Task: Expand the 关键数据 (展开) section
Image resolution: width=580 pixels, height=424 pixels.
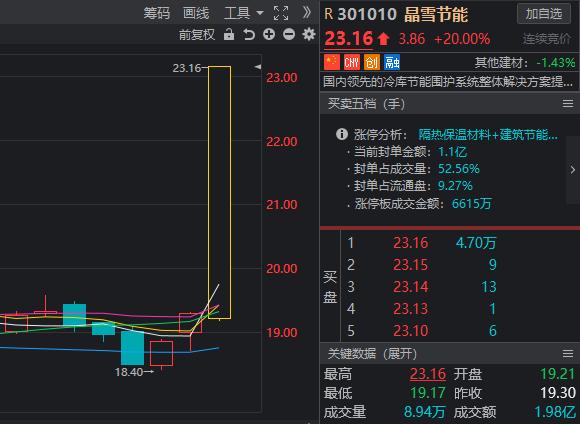Action: (372, 354)
